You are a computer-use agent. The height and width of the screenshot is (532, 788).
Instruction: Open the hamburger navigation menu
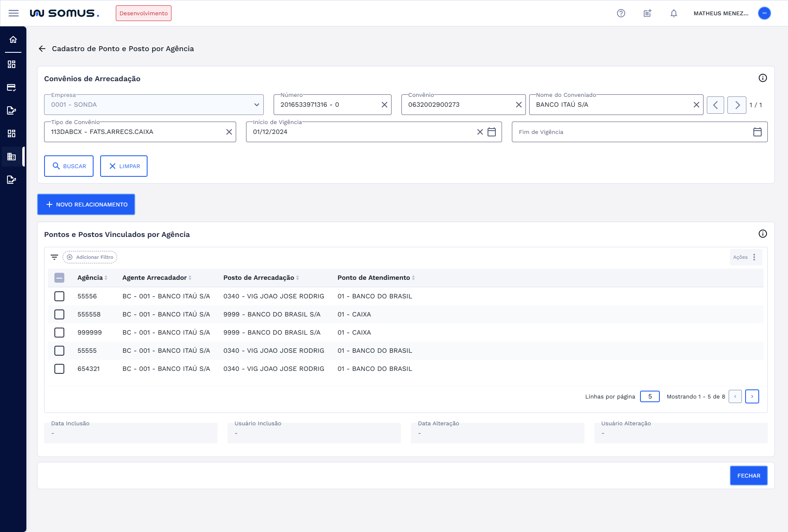tap(14, 13)
